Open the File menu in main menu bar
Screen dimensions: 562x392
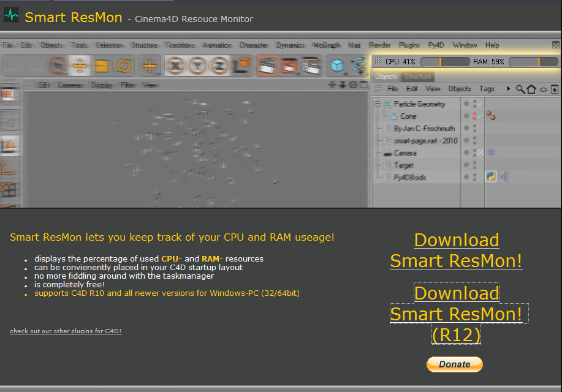7,45
